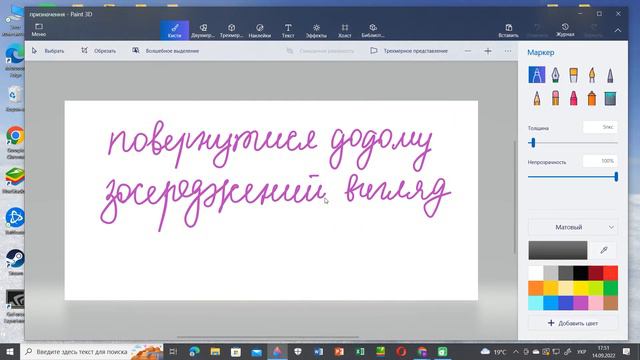
Task: Click the Непрозрачность opacity value field
Action: [600, 161]
